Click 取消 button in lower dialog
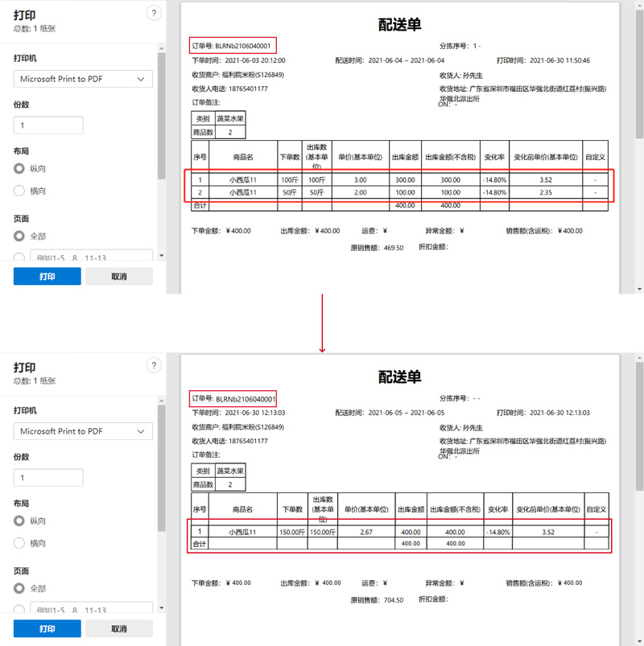644x646 pixels. 119,628
